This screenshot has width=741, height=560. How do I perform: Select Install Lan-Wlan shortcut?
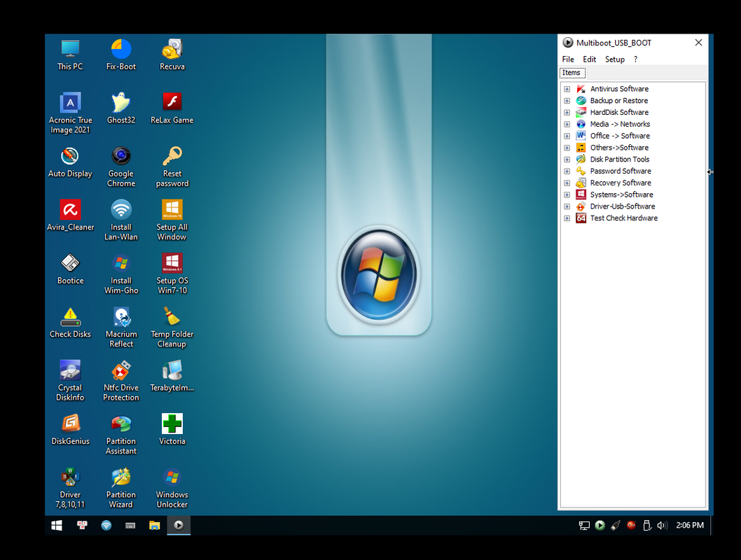coord(121,220)
